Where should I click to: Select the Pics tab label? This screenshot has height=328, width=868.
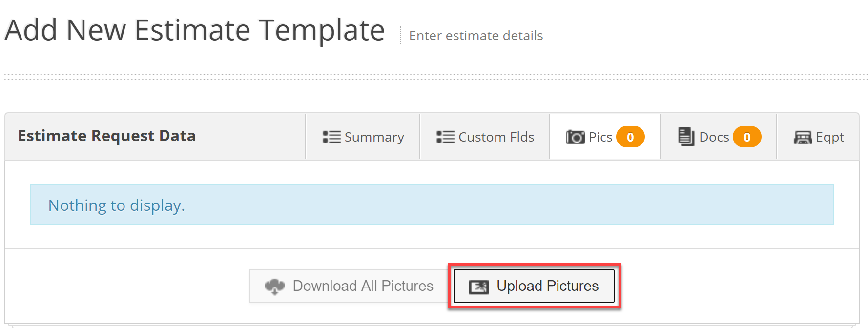coord(600,137)
